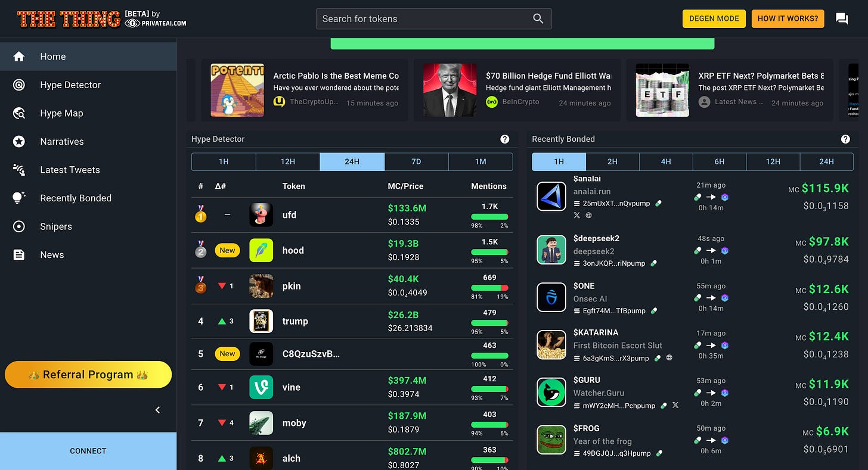The width and height of the screenshot is (868, 470).
Task: Open the X link for $analai
Action: pos(576,215)
